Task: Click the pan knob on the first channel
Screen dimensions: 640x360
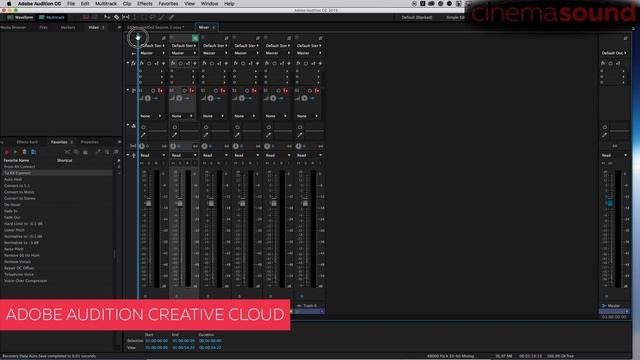Action: [x=142, y=146]
